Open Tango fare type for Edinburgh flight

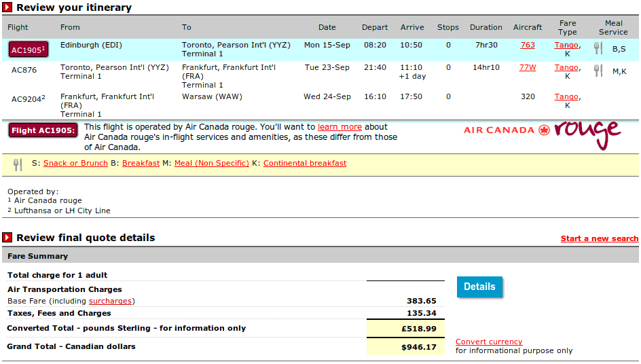tap(566, 45)
